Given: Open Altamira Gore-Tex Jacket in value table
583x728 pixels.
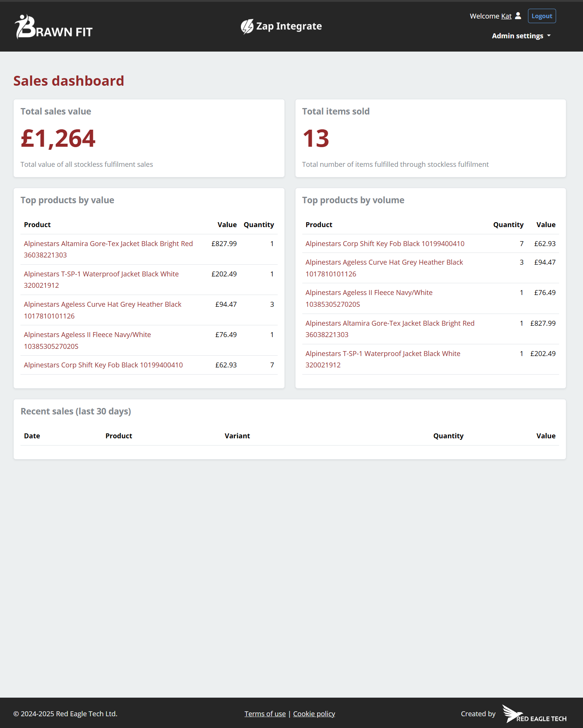Looking at the screenshot, I should point(108,244).
